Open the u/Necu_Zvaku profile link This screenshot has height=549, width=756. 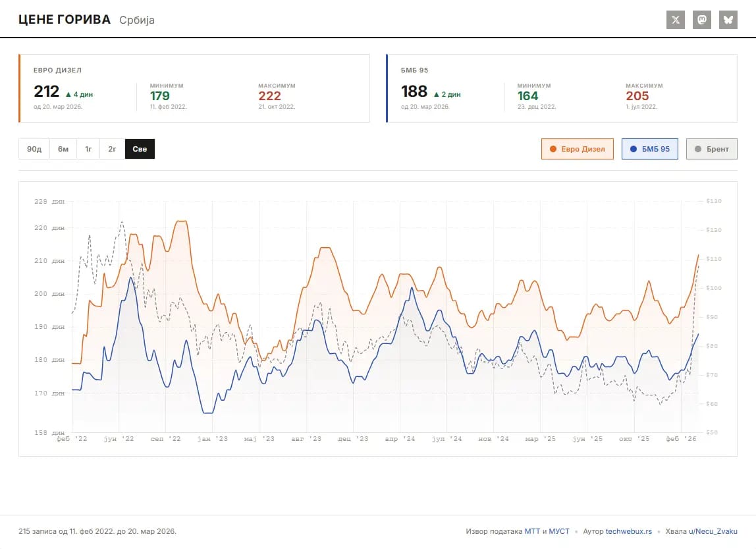[x=713, y=531]
